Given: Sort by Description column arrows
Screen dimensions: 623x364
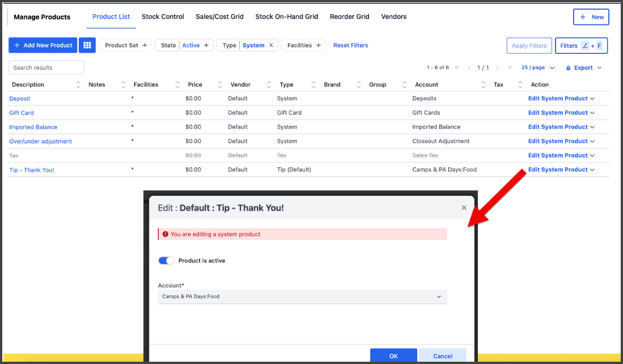Looking at the screenshot, I should pyautogui.click(x=78, y=84).
